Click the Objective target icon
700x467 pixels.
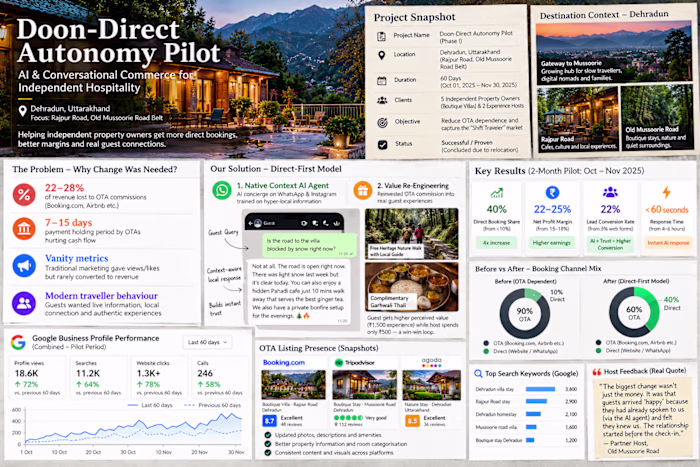[382, 122]
